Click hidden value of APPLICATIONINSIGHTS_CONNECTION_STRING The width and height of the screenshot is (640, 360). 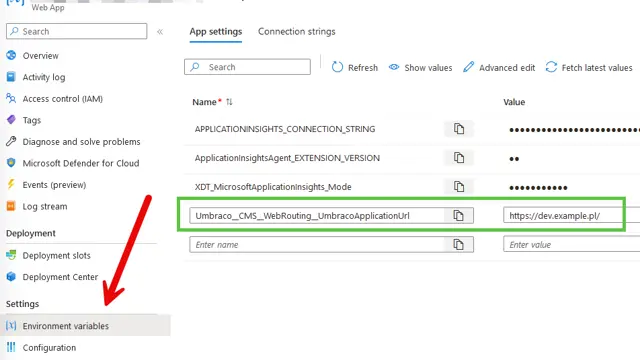click(x=574, y=130)
